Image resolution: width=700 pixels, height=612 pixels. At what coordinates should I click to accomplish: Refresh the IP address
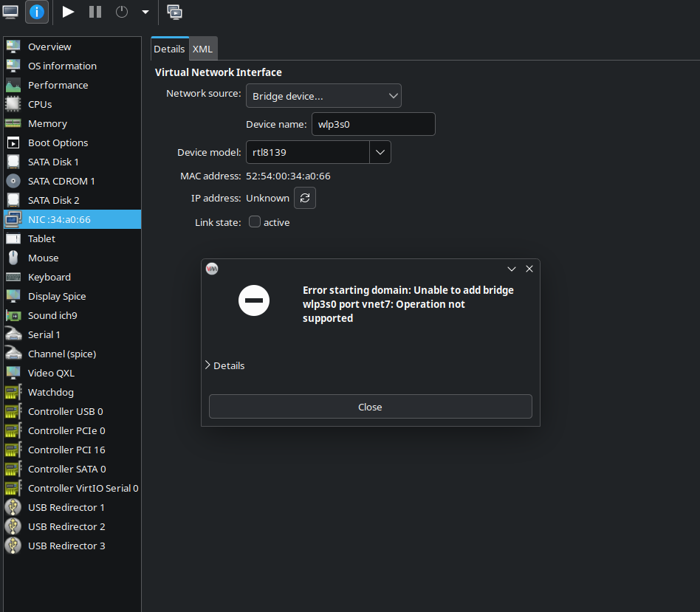click(305, 198)
